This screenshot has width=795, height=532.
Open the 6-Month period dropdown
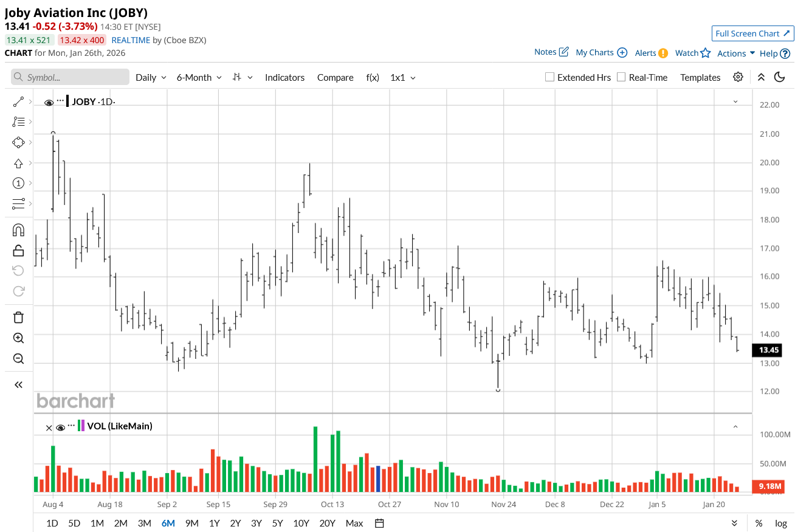point(199,77)
